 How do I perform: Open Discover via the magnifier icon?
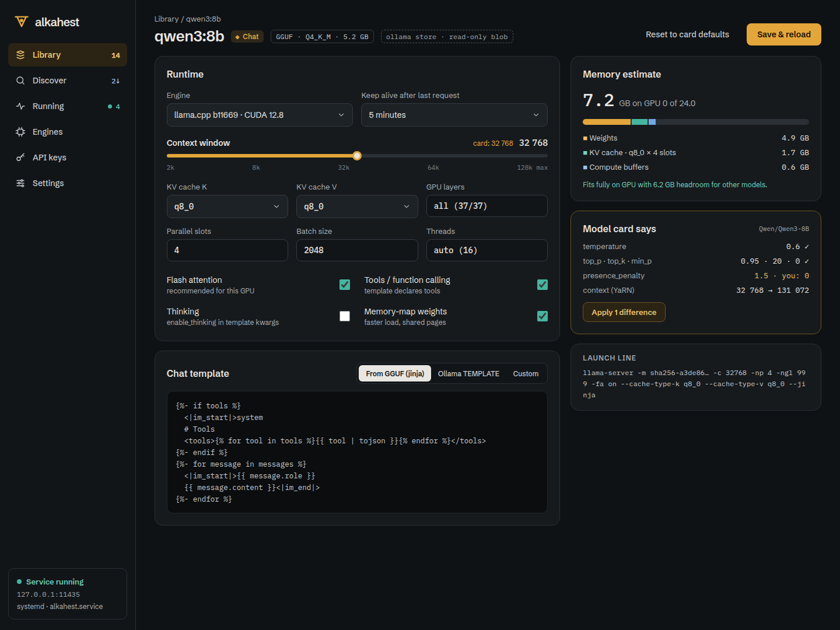tap(20, 80)
